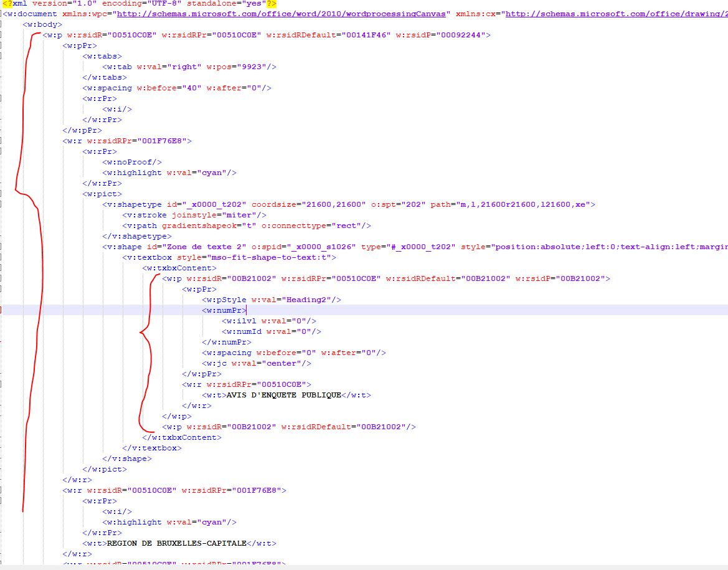Click the w:document root element tag
The width and height of the screenshot is (728, 570).
coord(29,14)
